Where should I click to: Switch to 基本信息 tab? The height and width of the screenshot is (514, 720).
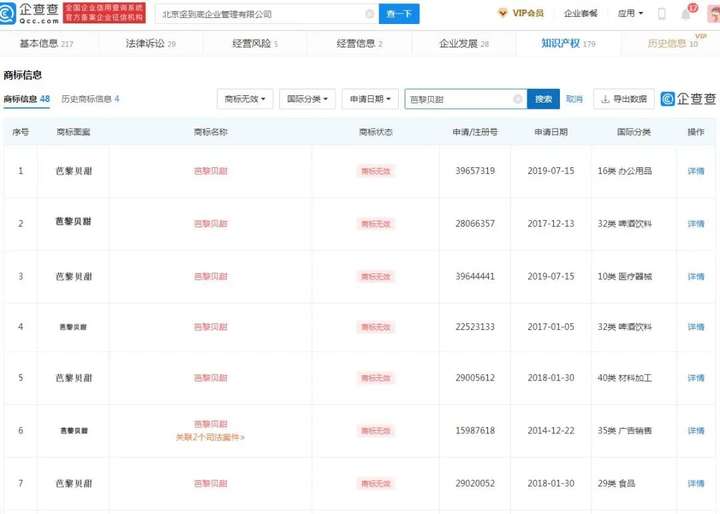(46, 44)
